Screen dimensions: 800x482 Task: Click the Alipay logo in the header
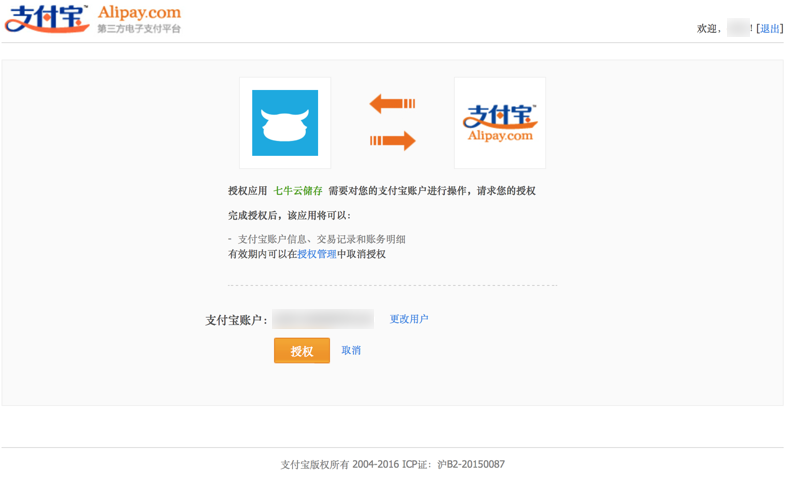(47, 19)
